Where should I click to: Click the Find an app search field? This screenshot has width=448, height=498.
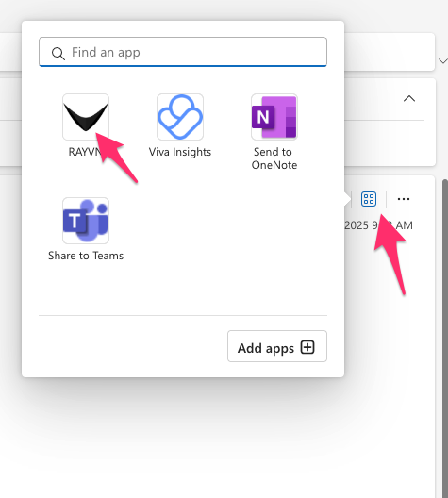[183, 52]
